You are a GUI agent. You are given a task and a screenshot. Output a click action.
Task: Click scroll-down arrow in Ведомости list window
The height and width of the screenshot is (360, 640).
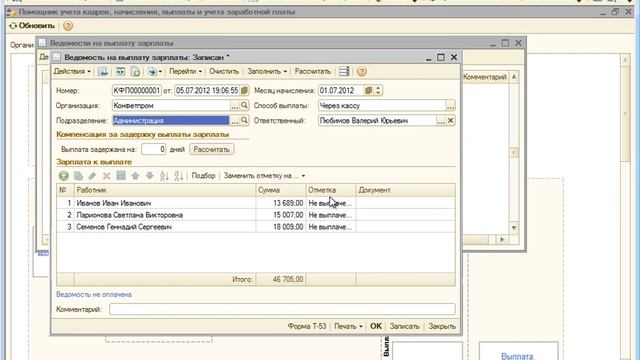tap(514, 228)
